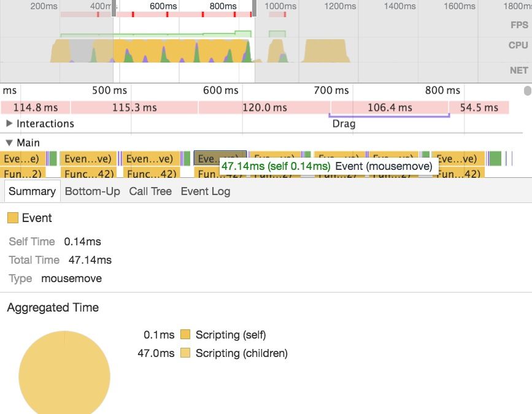Select the 'Fun...2)' function call block

point(22,174)
